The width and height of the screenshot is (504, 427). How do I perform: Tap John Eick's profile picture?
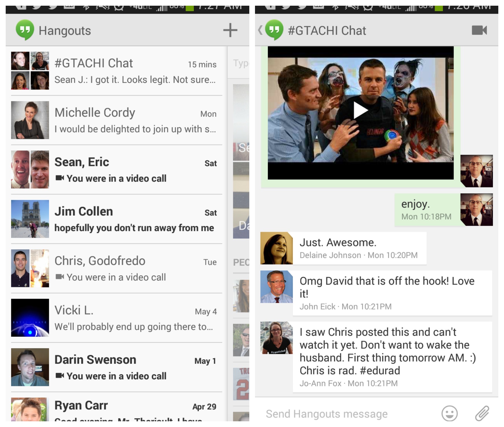(x=276, y=287)
